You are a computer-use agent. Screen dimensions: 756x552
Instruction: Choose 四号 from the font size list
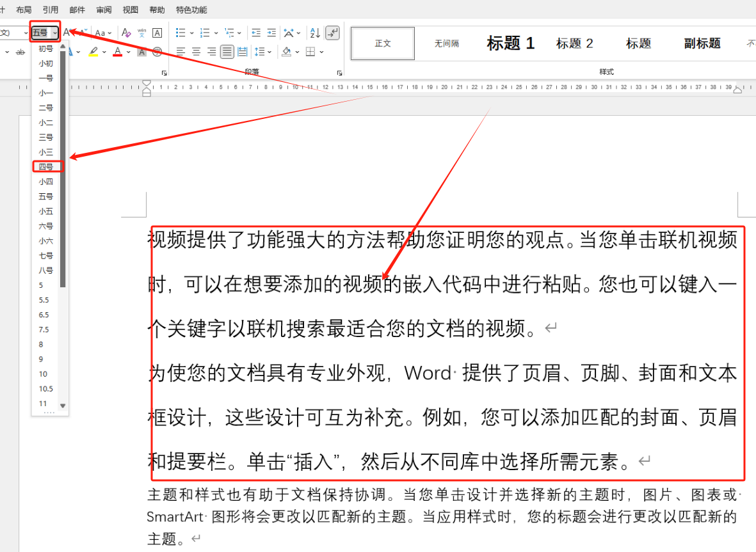coord(45,166)
